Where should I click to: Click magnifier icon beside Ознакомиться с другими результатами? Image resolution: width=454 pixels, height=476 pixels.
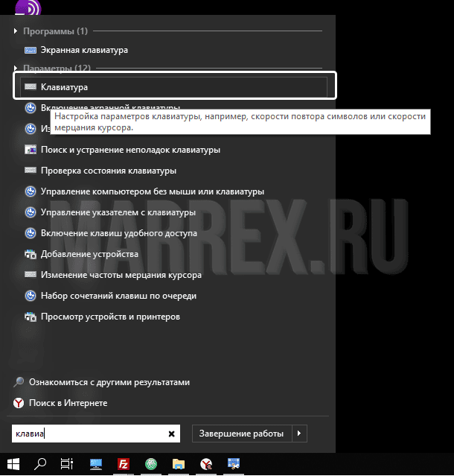click(19, 382)
